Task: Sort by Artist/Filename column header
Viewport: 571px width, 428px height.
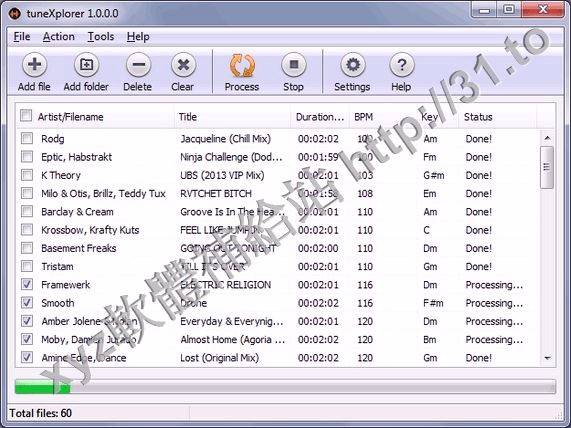Action: pos(95,117)
